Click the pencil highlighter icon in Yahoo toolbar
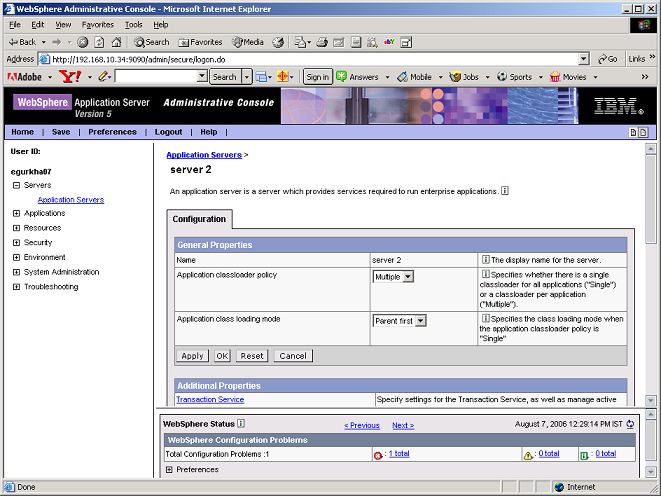The height and width of the screenshot is (496, 661). point(103,77)
